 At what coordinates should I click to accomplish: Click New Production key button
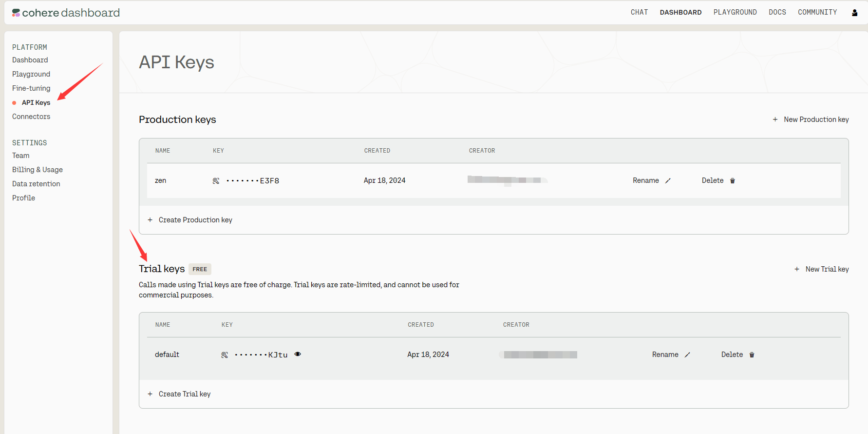coord(811,119)
